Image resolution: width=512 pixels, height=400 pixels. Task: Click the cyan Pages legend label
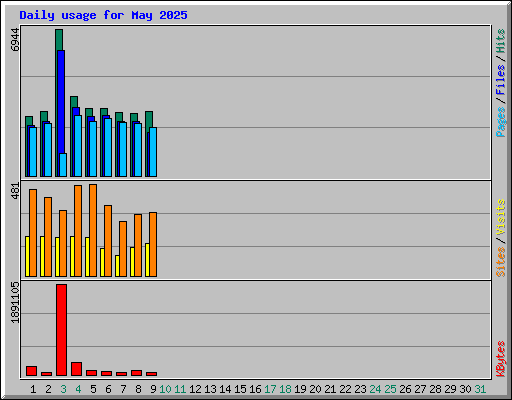point(500,122)
